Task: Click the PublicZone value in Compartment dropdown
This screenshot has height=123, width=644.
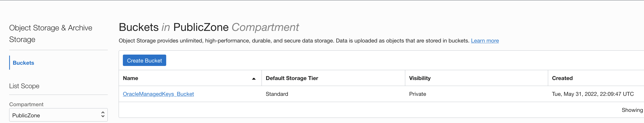Action: [26, 115]
